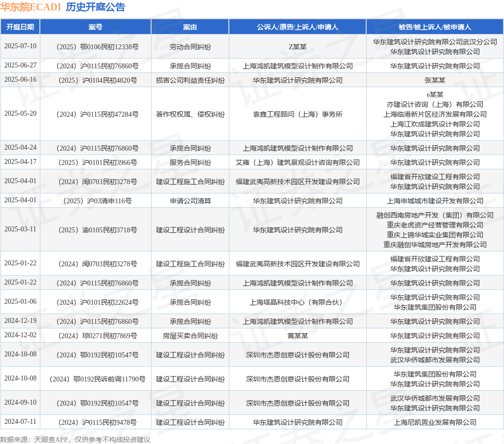
Task: Click the 损害公司利益责任纠纷 case cause
Action: click(x=190, y=80)
